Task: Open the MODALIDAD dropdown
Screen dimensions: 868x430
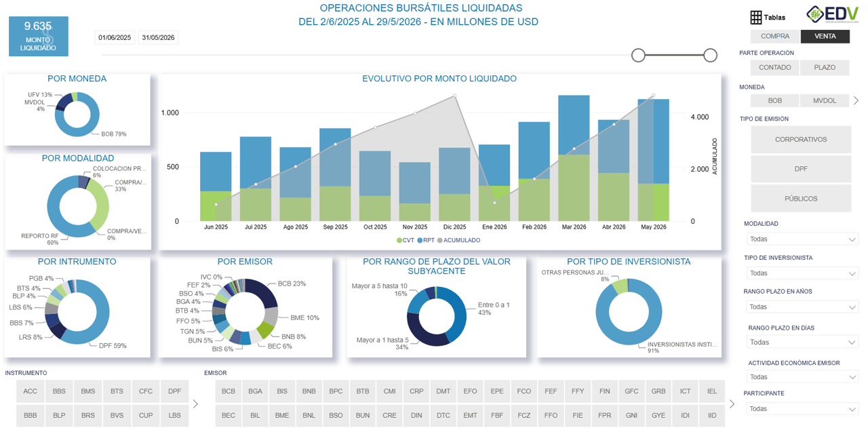Action: tap(802, 239)
